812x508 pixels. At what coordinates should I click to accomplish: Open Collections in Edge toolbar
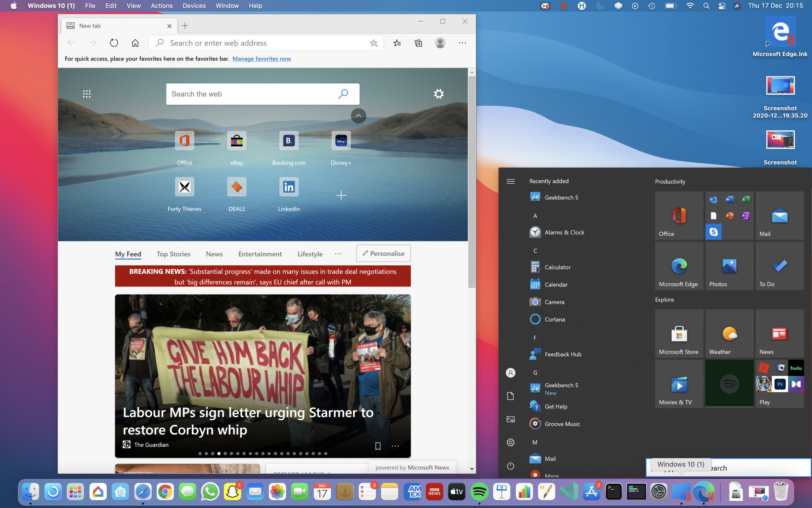(x=419, y=43)
